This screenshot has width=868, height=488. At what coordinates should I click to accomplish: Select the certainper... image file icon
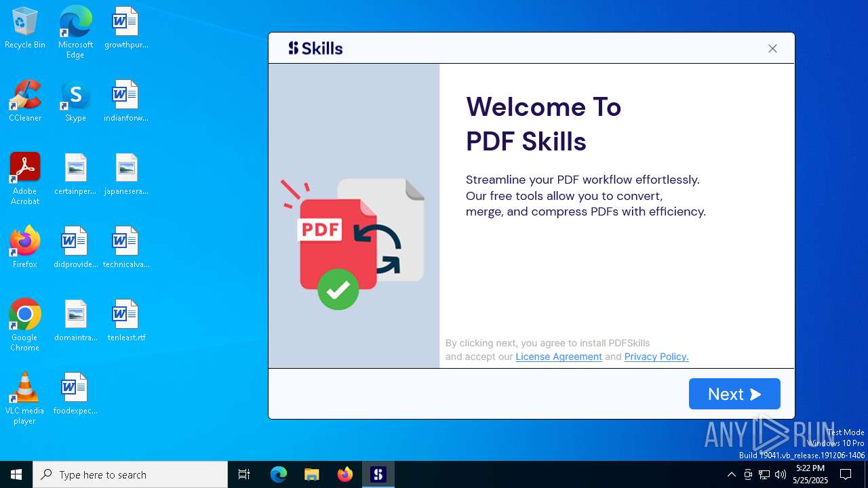75,175
